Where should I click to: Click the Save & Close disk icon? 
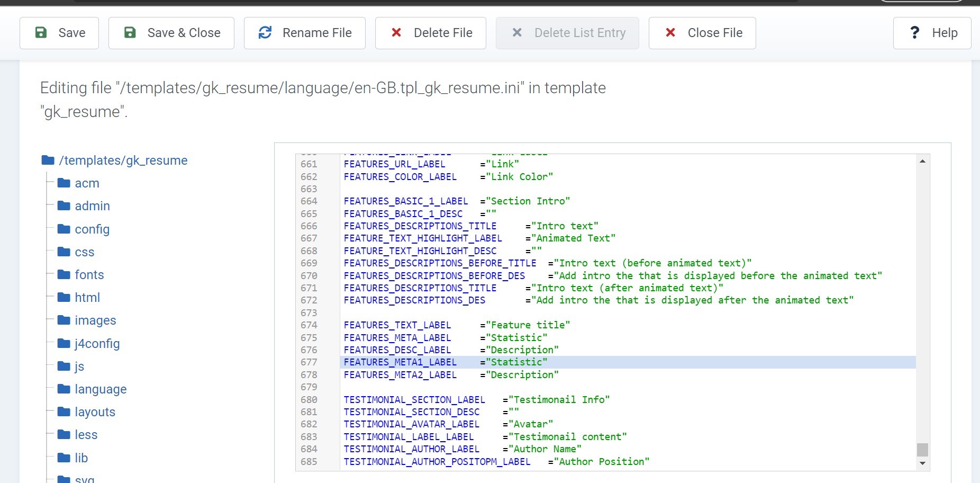coord(130,33)
